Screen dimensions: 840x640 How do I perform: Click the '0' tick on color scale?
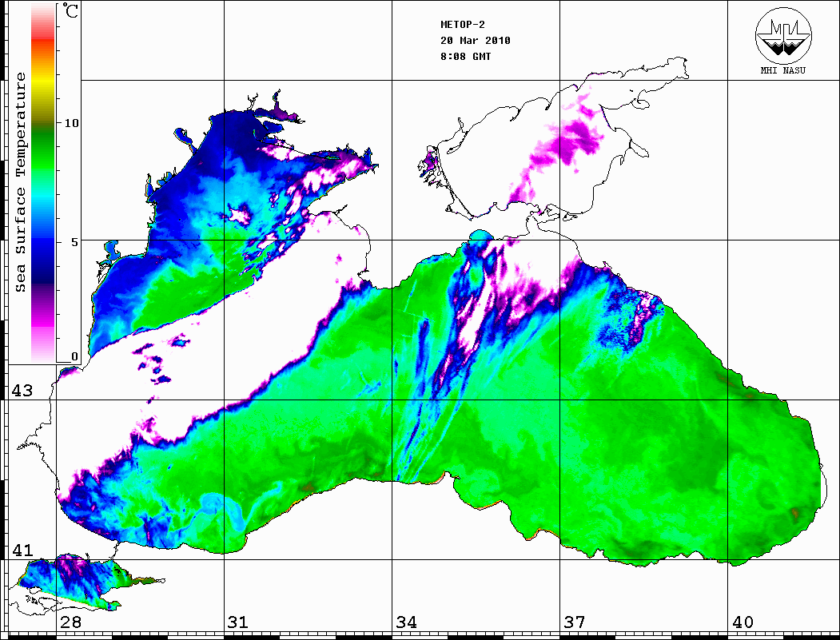tap(74, 356)
